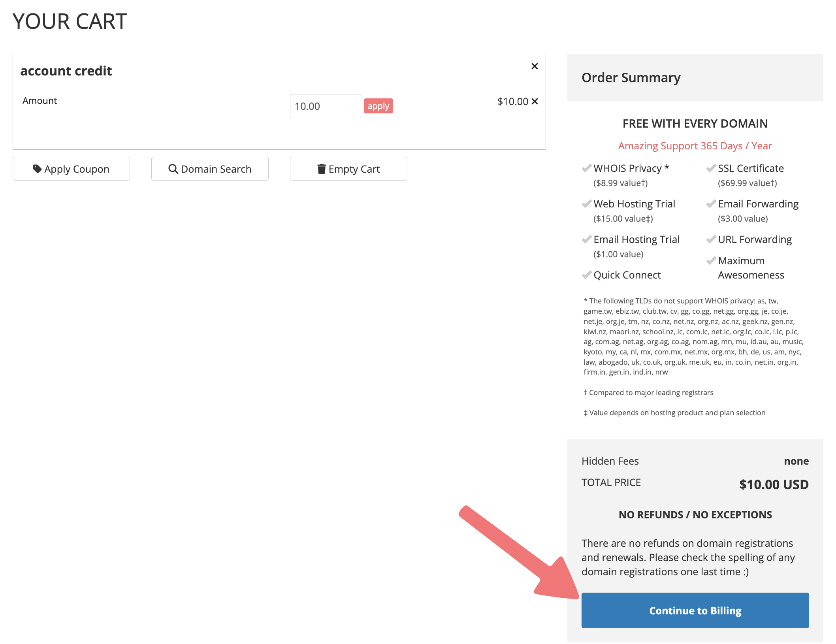Click the Quick Connect checkmark icon
This screenshot has height=644, width=836.
[587, 275]
